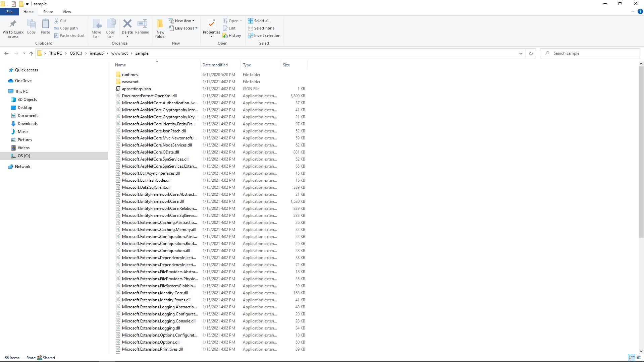Screen dimensions: 644x362
Task: Click the vertical scrollbar thumb
Action: [641, 152]
